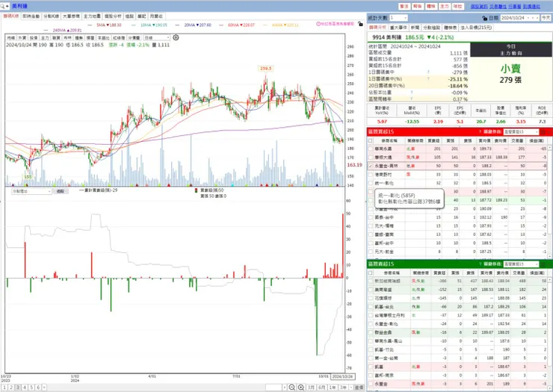Toggle the lock icon above the chart
Screen dimensions: 553x392
tap(360, 24)
